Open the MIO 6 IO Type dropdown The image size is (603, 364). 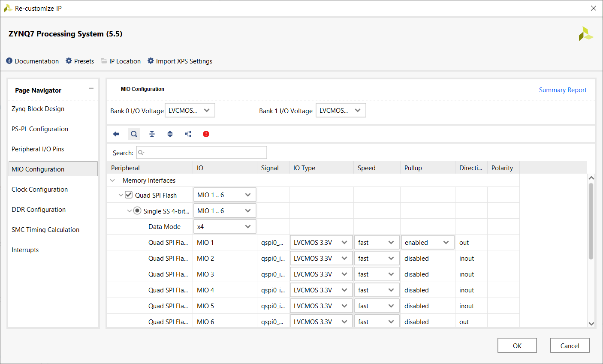click(321, 322)
